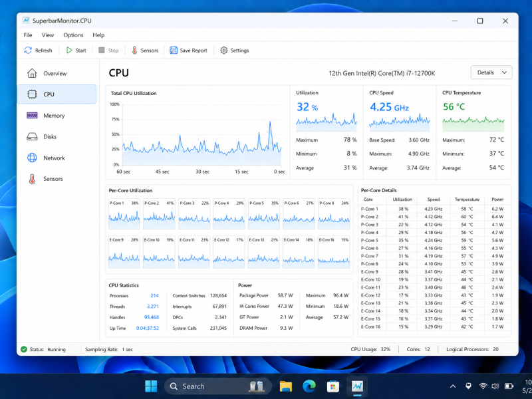Click the 32 % Utilization value
The width and height of the screenshot is (532, 399).
(307, 107)
